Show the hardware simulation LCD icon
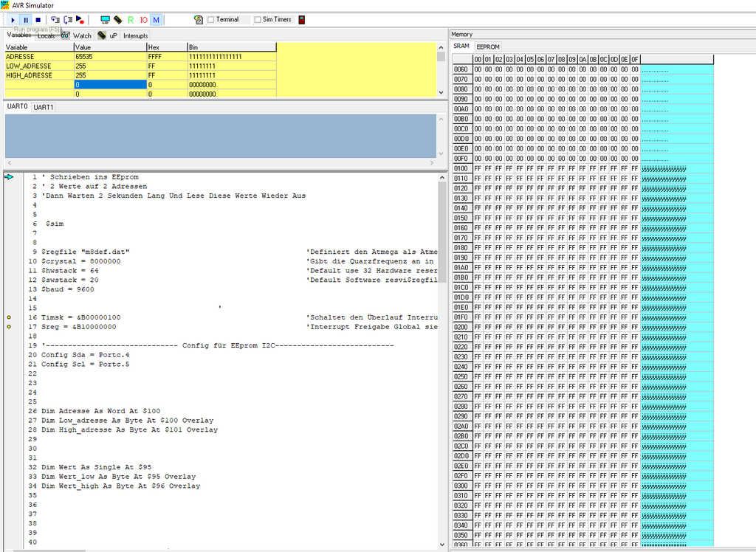 click(x=105, y=20)
